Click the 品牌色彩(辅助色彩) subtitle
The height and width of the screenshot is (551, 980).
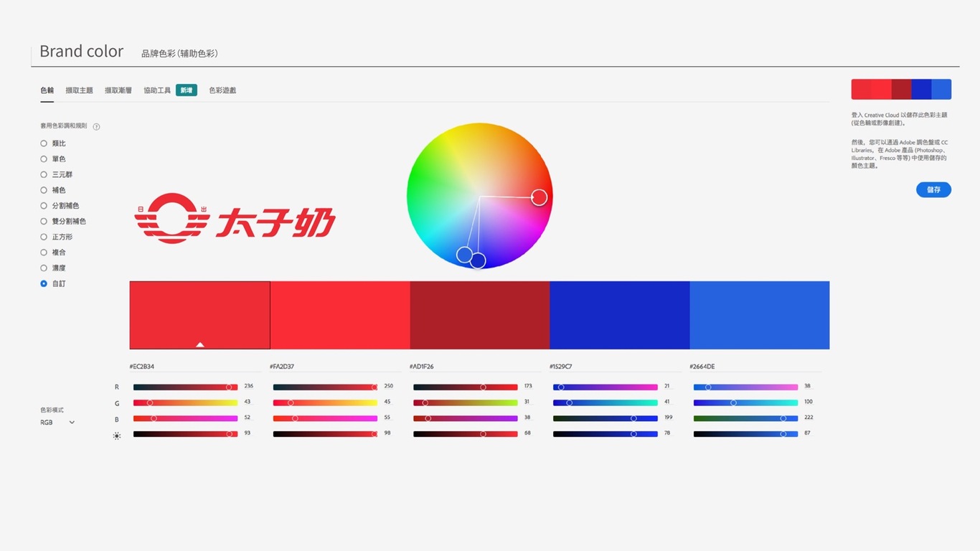click(179, 54)
